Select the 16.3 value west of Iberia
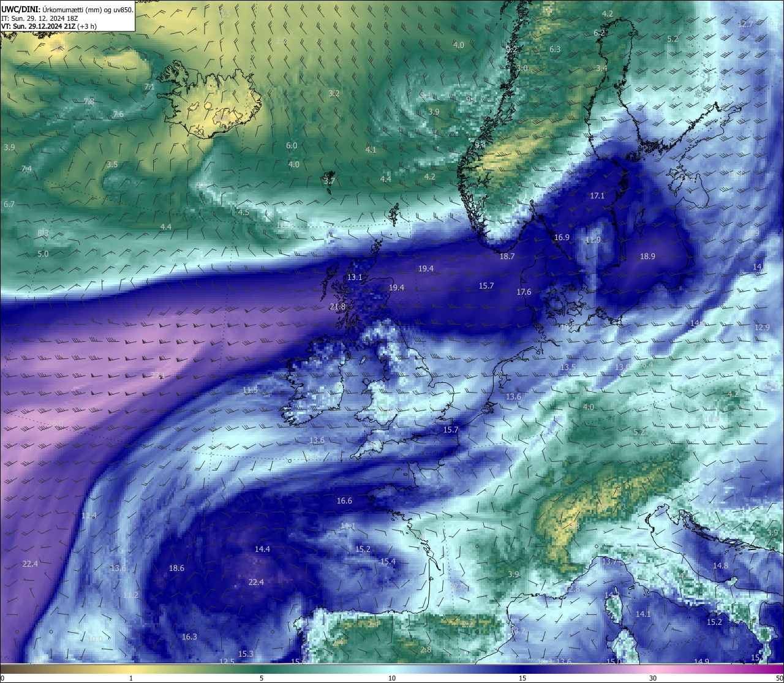 189,637
